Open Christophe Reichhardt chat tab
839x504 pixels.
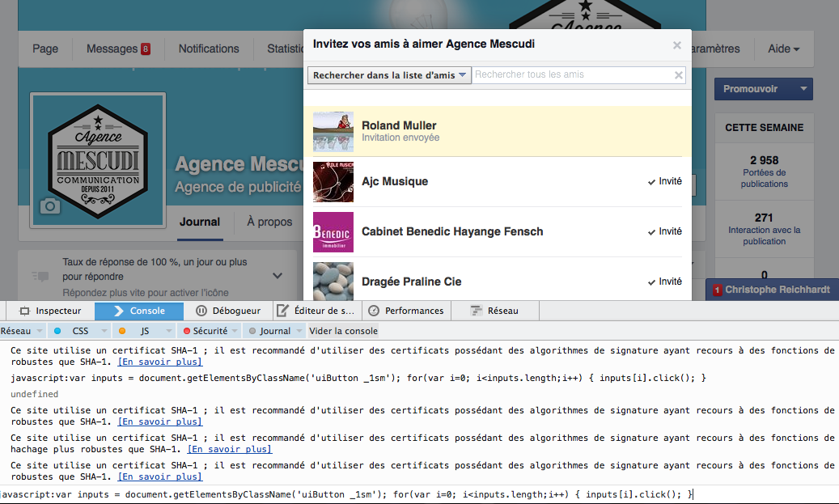(x=772, y=290)
